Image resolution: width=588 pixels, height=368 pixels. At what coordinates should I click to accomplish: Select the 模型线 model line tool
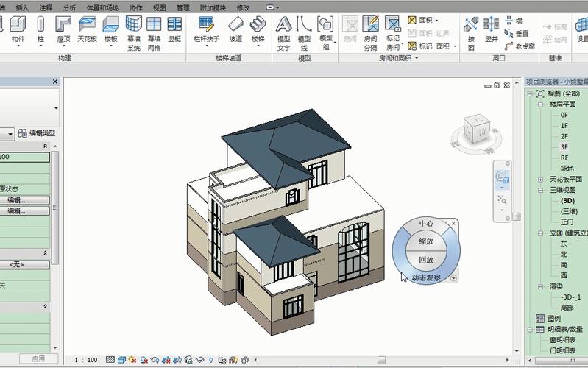click(x=304, y=33)
